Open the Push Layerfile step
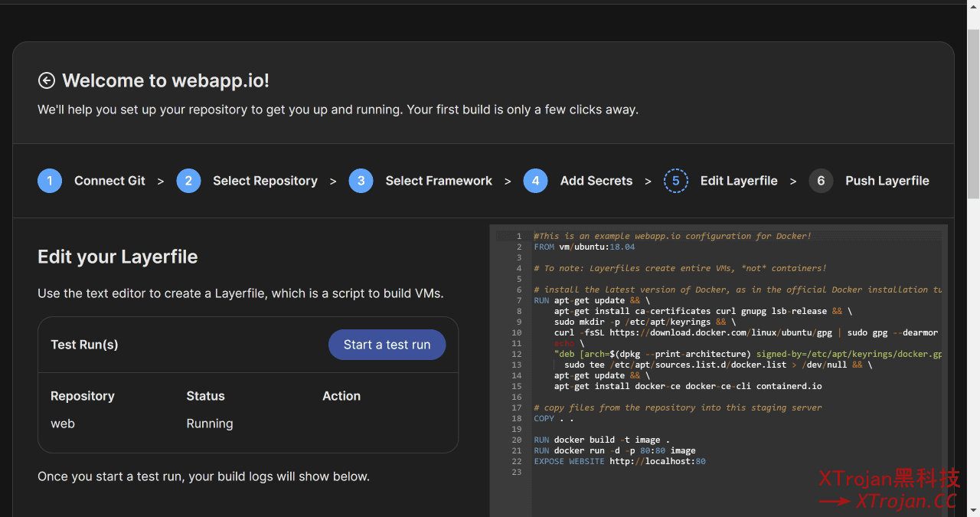The width and height of the screenshot is (980, 517). 887,181
